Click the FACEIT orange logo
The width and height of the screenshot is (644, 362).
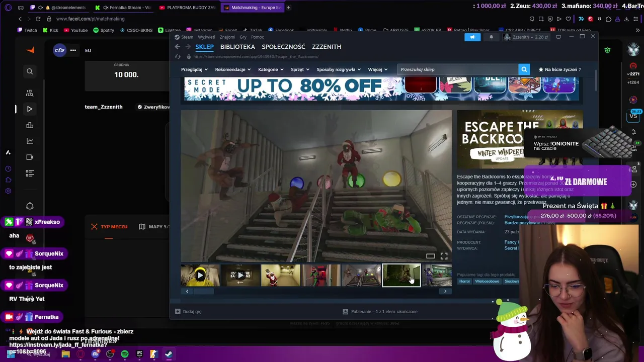coord(30,50)
